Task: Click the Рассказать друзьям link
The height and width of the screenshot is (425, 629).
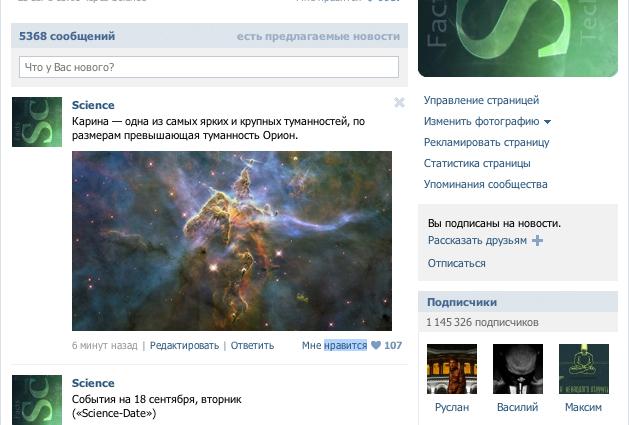Action: click(477, 240)
